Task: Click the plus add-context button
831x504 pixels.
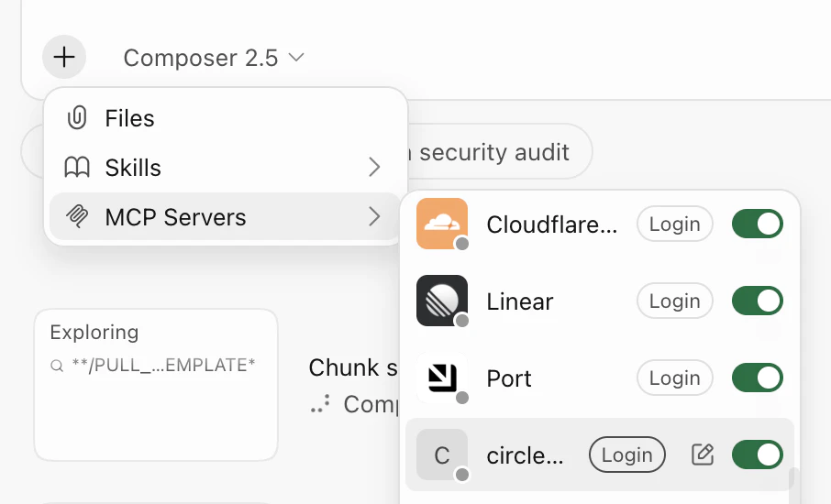Action: [64, 57]
